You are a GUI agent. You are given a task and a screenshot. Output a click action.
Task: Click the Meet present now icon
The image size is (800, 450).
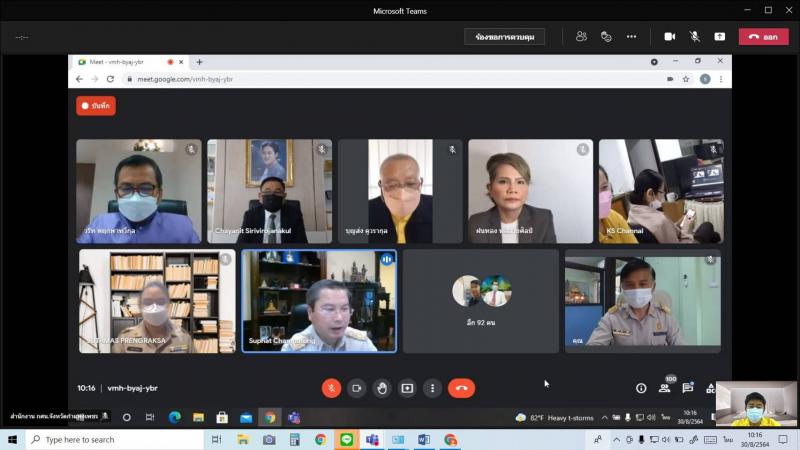pyautogui.click(x=407, y=388)
